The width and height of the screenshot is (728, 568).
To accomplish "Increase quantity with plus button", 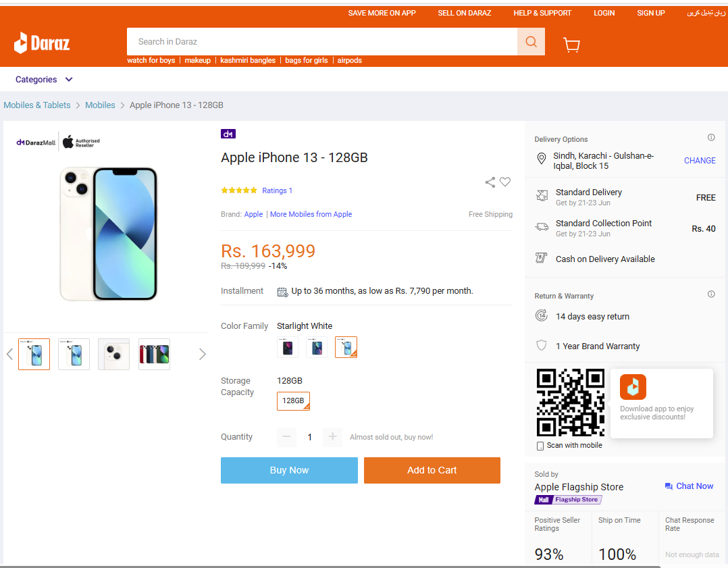I will click(332, 436).
